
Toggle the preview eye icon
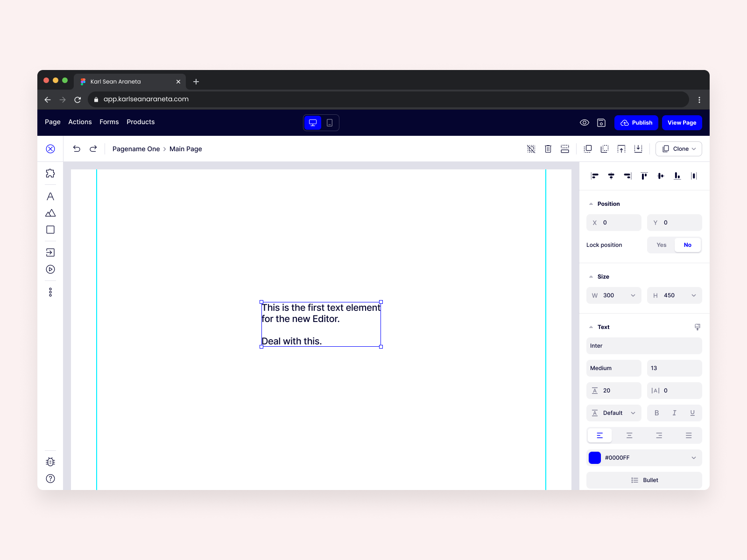pyautogui.click(x=585, y=123)
